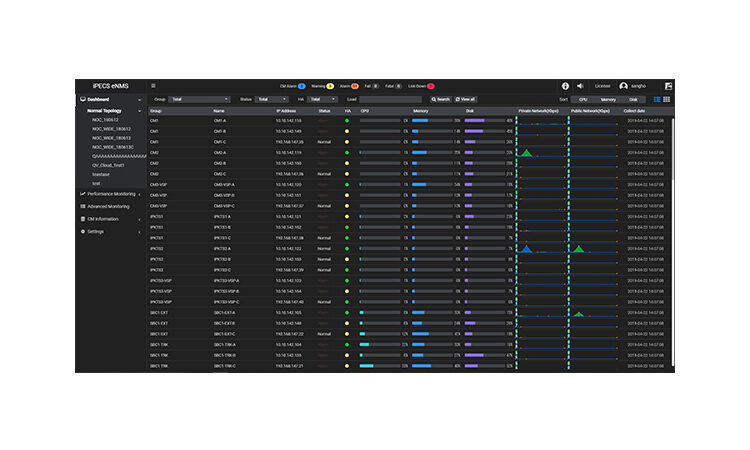Sort the device list by Memory
This screenshot has height=450, width=750.
click(608, 99)
